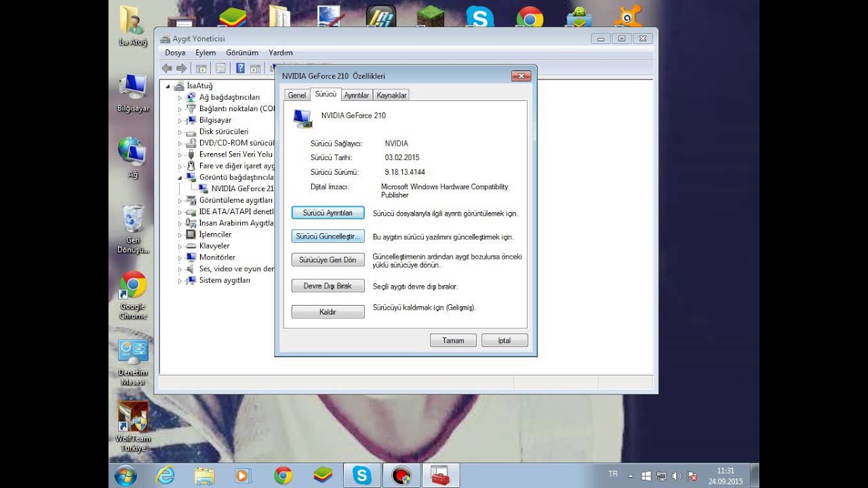The width and height of the screenshot is (868, 488).
Task: Click the Sürücü Güncelleştir button
Action: [328, 237]
